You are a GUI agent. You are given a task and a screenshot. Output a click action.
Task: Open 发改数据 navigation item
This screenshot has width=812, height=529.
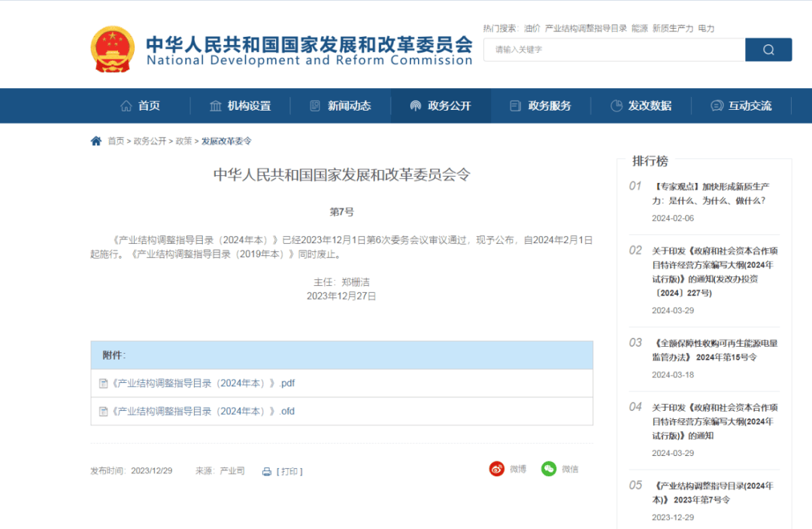coord(641,106)
